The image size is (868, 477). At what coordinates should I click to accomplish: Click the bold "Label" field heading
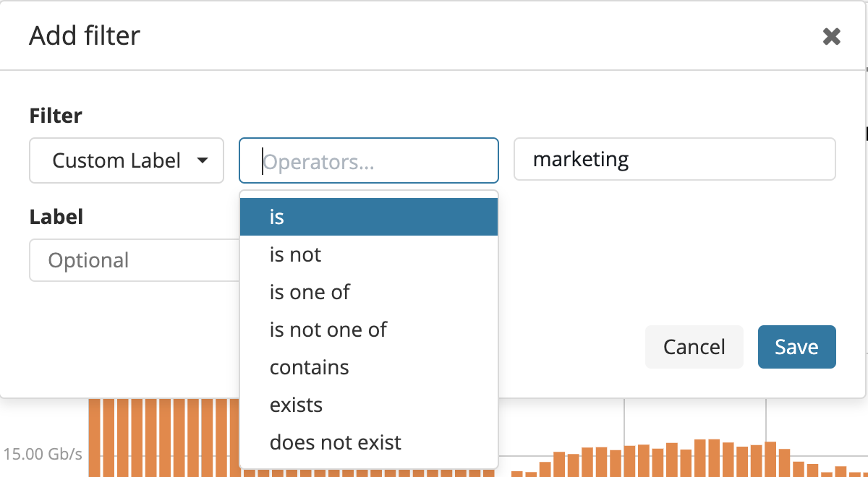(x=56, y=217)
